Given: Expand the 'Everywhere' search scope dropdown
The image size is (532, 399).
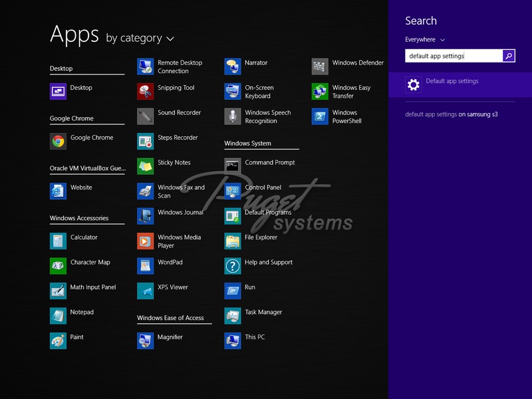Looking at the screenshot, I should (x=425, y=40).
